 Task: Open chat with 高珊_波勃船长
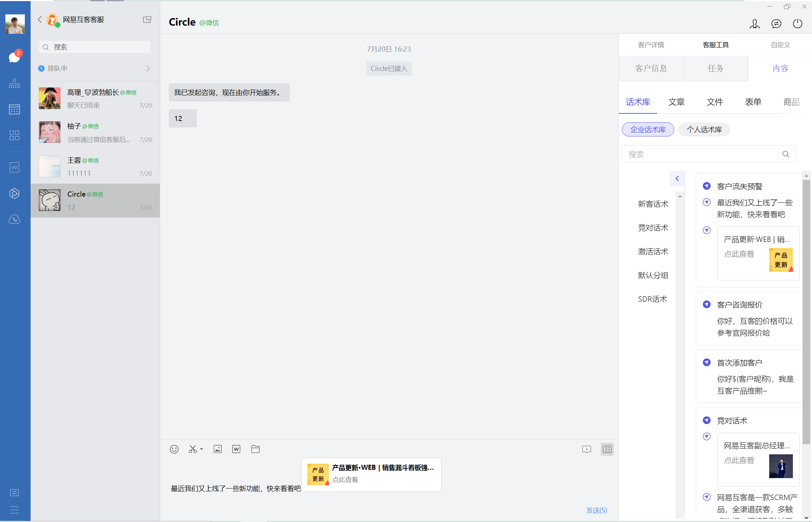[95, 99]
